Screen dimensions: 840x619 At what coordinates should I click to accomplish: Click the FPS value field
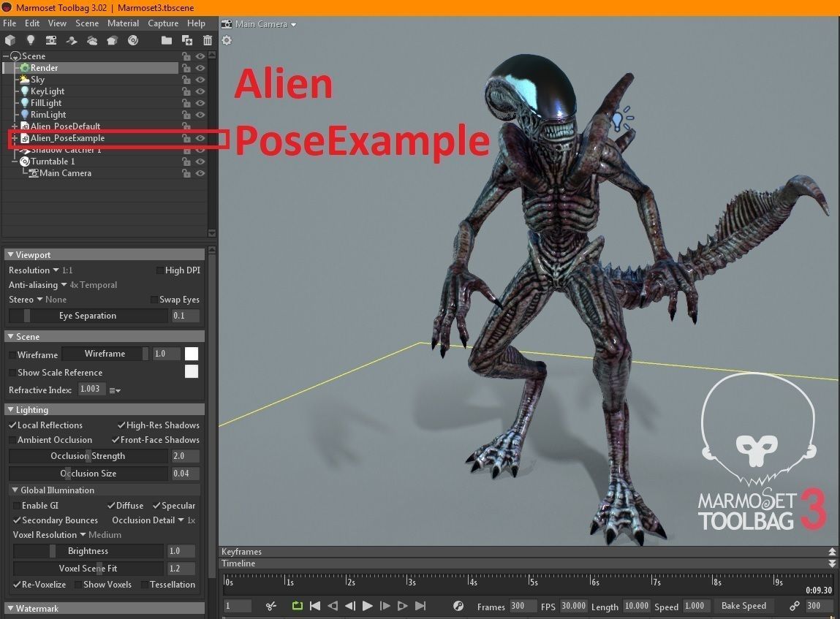(573, 606)
